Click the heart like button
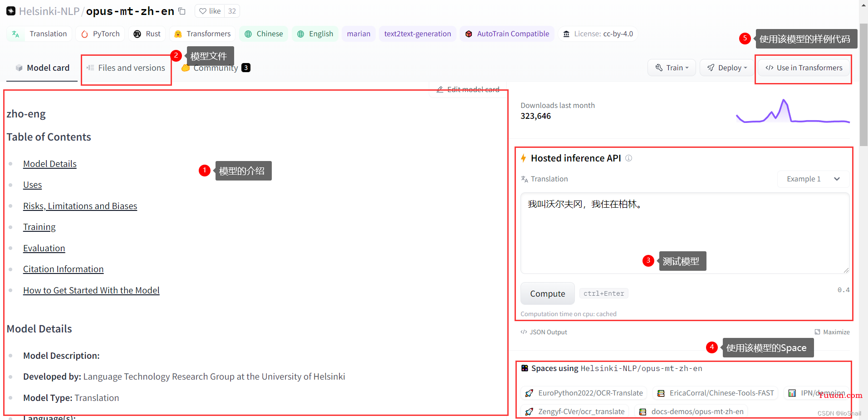This screenshot has width=868, height=420. pos(210,11)
